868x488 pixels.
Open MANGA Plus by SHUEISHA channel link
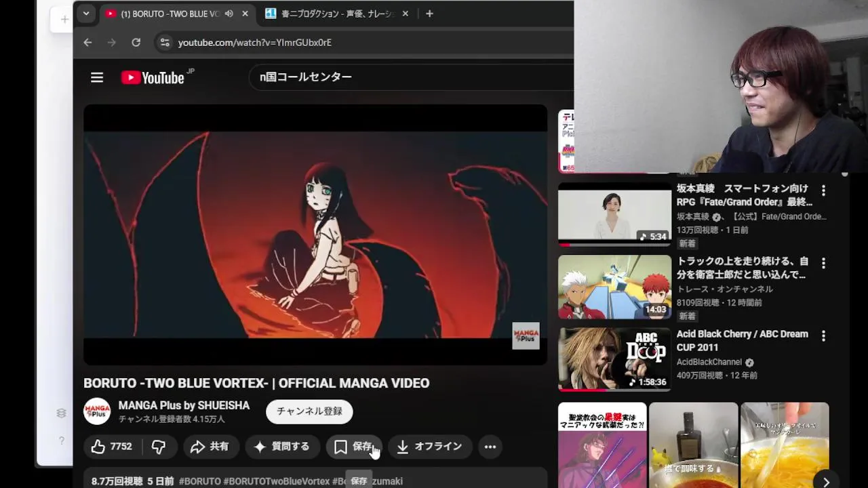pyautogui.click(x=184, y=405)
